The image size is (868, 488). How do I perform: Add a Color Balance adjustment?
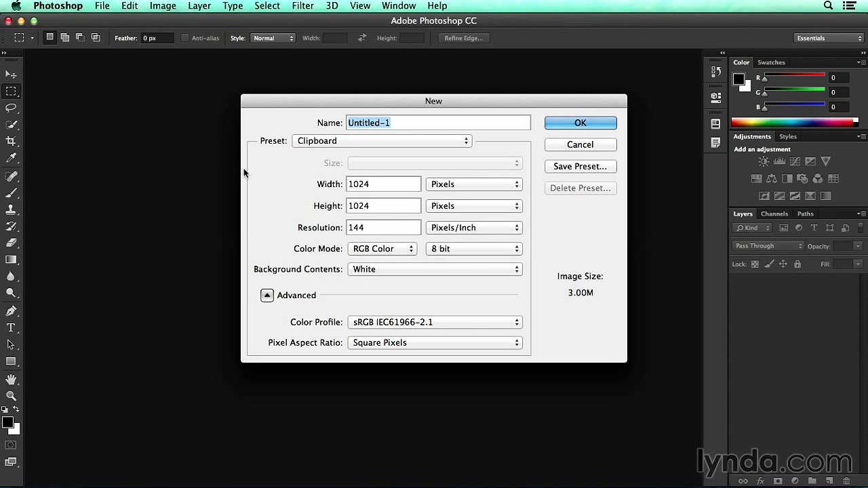[x=772, y=179]
